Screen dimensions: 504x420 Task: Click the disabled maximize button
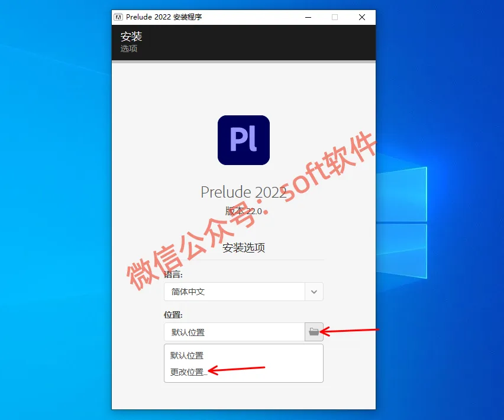tap(335, 17)
